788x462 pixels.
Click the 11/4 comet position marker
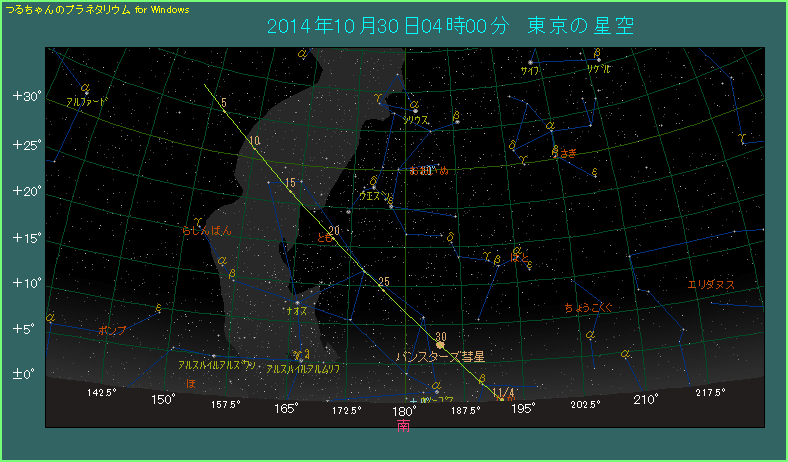(503, 391)
